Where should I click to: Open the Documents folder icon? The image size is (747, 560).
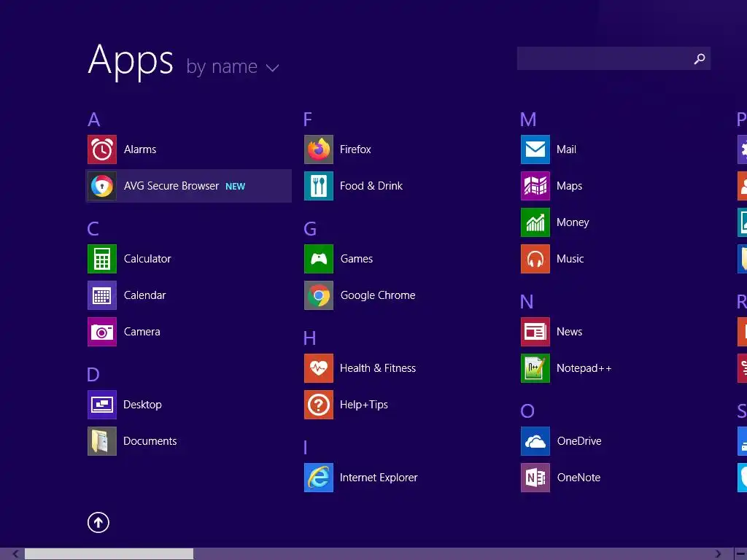point(102,441)
